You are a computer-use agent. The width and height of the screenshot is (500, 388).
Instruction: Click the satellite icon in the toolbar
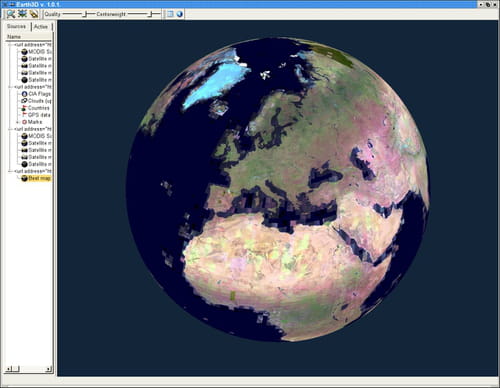pyautogui.click(x=22, y=14)
